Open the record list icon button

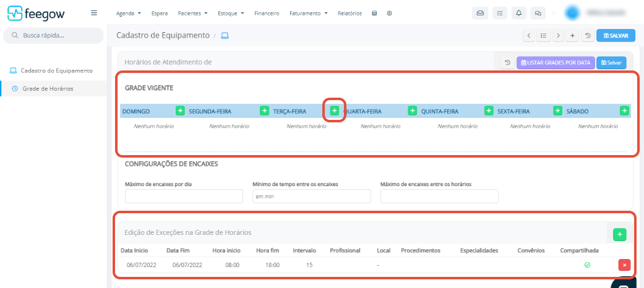(543, 36)
